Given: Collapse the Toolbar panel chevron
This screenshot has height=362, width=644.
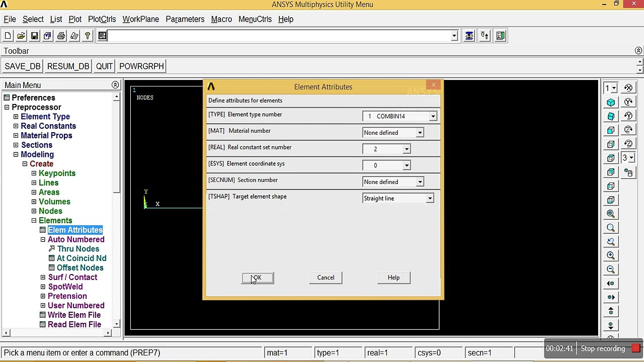Looking at the screenshot, I should (x=638, y=51).
